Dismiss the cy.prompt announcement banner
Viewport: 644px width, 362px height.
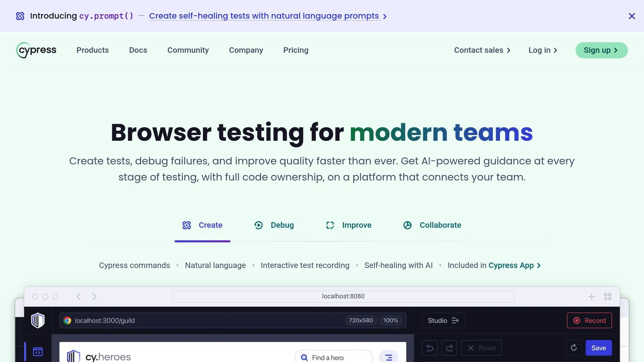[632, 16]
